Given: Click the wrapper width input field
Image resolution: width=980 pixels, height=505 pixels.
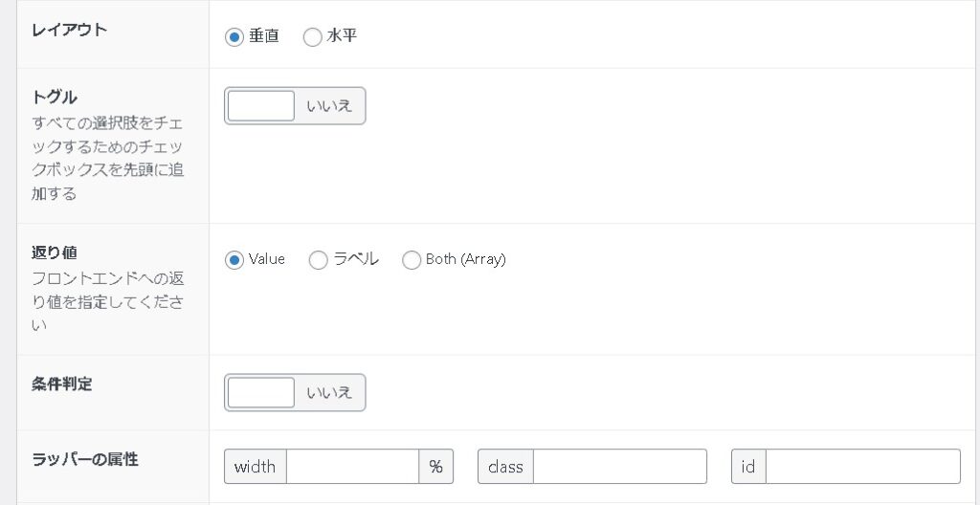Looking at the screenshot, I should click(x=352, y=467).
